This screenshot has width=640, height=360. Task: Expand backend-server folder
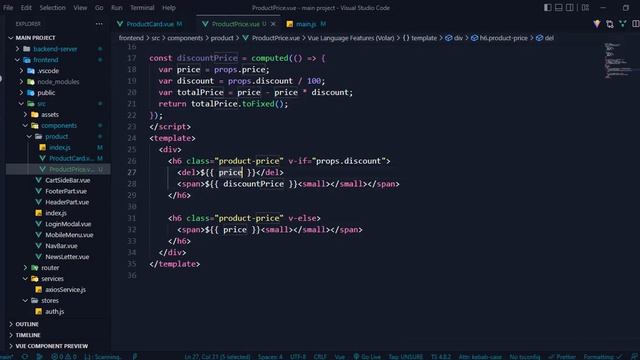click(x=17, y=49)
